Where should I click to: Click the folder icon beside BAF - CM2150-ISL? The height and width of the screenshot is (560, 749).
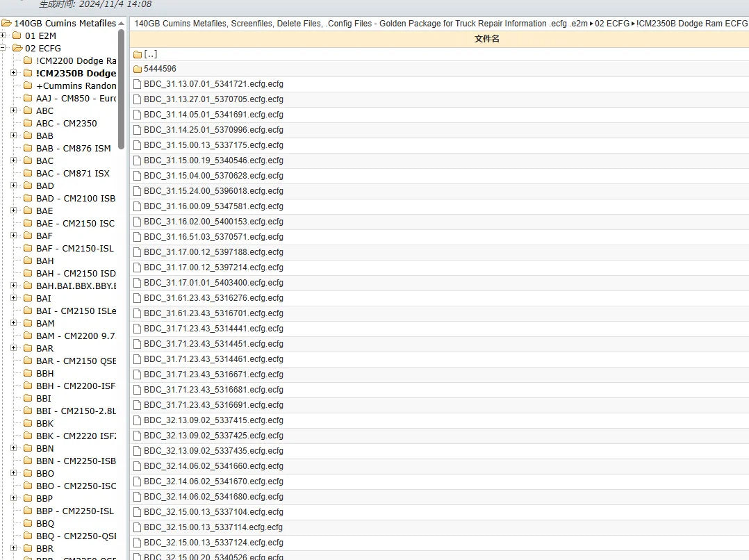point(28,248)
